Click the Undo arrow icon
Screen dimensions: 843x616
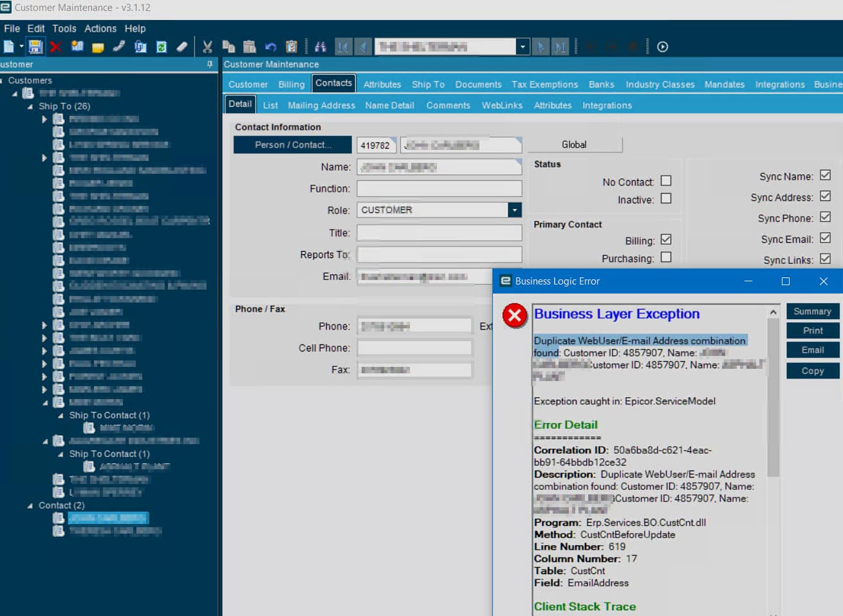[x=271, y=47]
